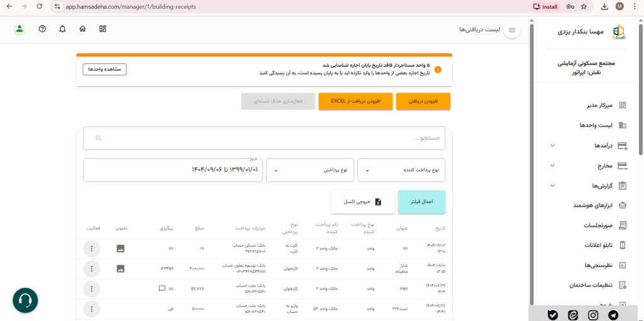Image resolution: width=644 pixels, height=321 pixels.
Task: Open the browser downloads icon
Action: [x=604, y=6]
